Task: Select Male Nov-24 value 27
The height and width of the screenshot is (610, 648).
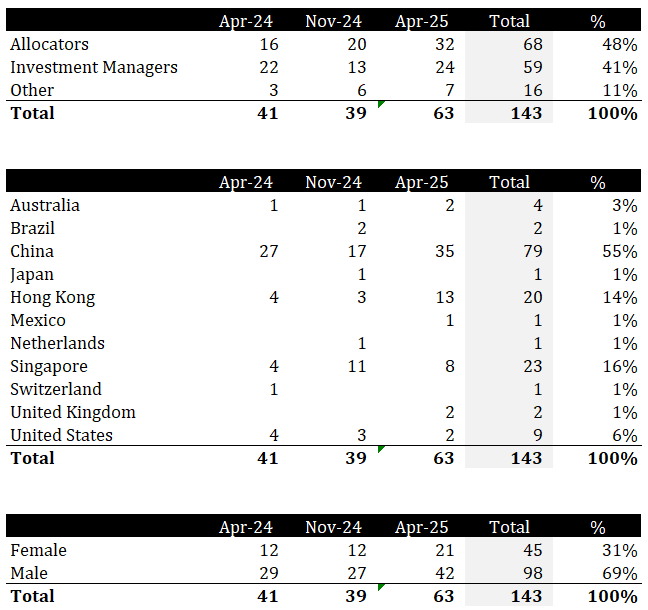Action: [357, 573]
